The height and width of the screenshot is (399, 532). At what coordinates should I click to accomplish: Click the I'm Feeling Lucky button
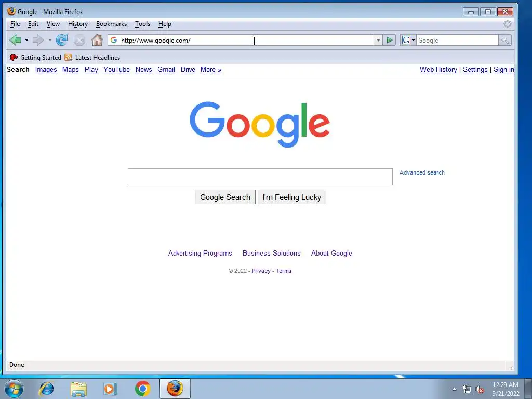[x=292, y=197]
